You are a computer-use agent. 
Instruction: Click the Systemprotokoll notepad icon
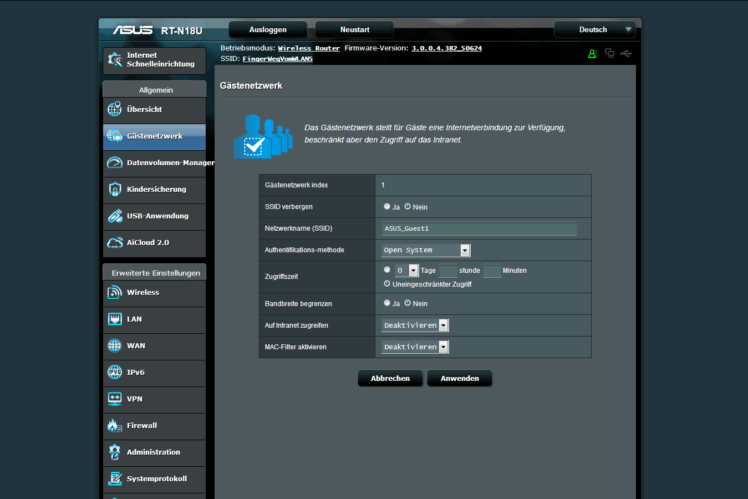[114, 478]
